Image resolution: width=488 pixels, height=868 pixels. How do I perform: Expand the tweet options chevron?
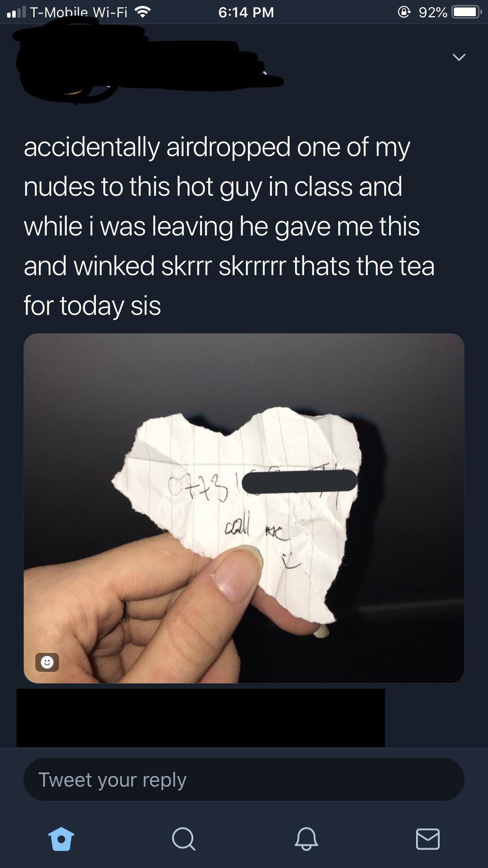pyautogui.click(x=459, y=57)
